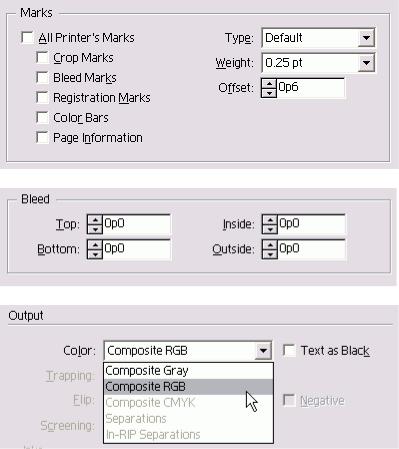
Task: Tick the Color Bars checkbox
Action: coord(42,117)
